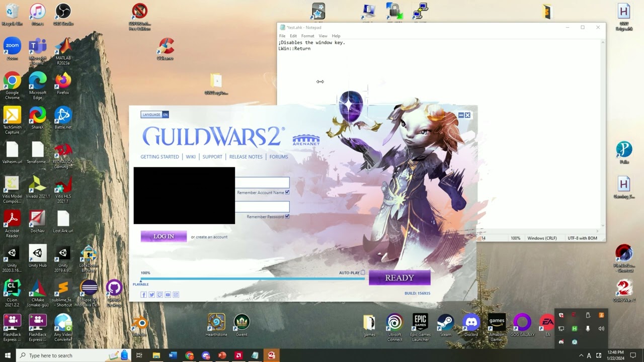
Task: Select the OBS Studio desktop icon
Action: 63,15
